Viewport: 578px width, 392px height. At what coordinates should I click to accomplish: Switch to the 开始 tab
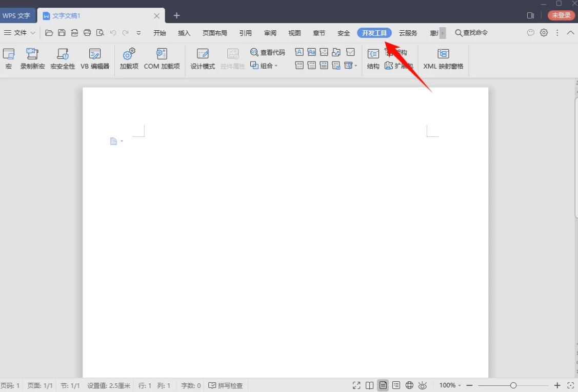[160, 33]
